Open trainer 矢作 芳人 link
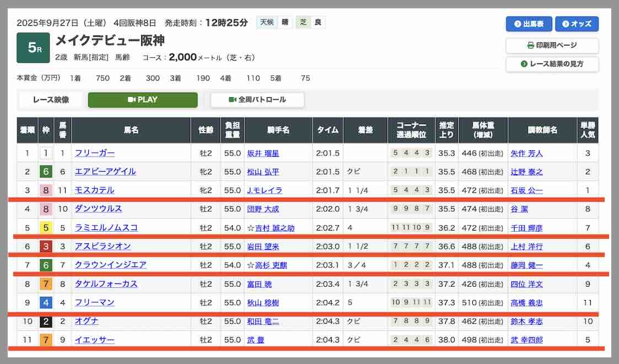Image resolution: width=619 pixels, height=364 pixels. tap(526, 153)
